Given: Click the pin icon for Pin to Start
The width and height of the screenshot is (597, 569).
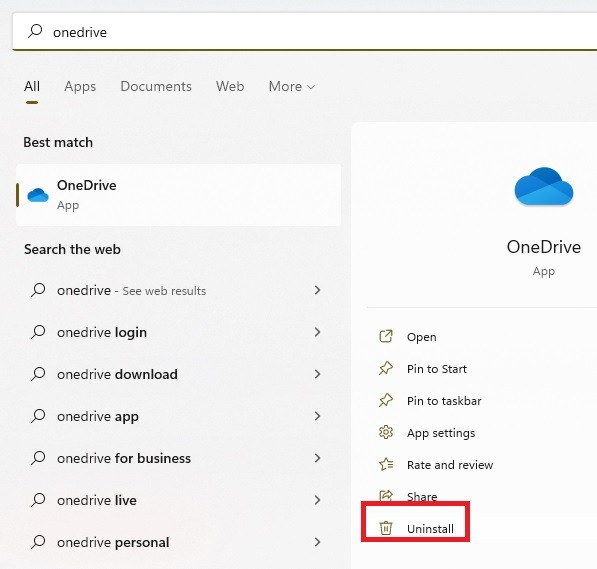Looking at the screenshot, I should pyautogui.click(x=386, y=368).
